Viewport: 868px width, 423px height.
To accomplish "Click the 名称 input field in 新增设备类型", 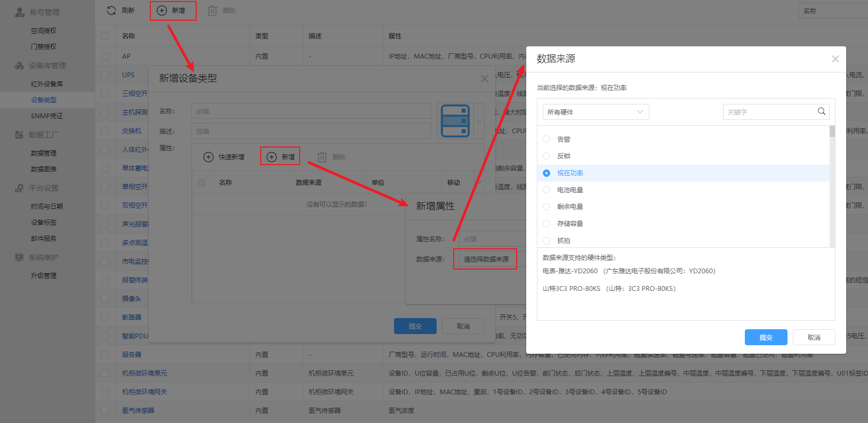I will (311, 111).
